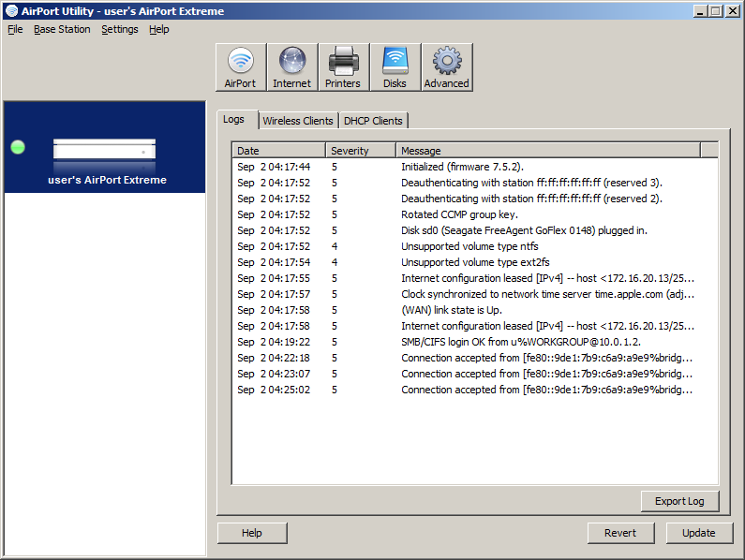Select the 04:23:07 Connection accepted row
This screenshot has width=745, height=560.
[x=475, y=374]
